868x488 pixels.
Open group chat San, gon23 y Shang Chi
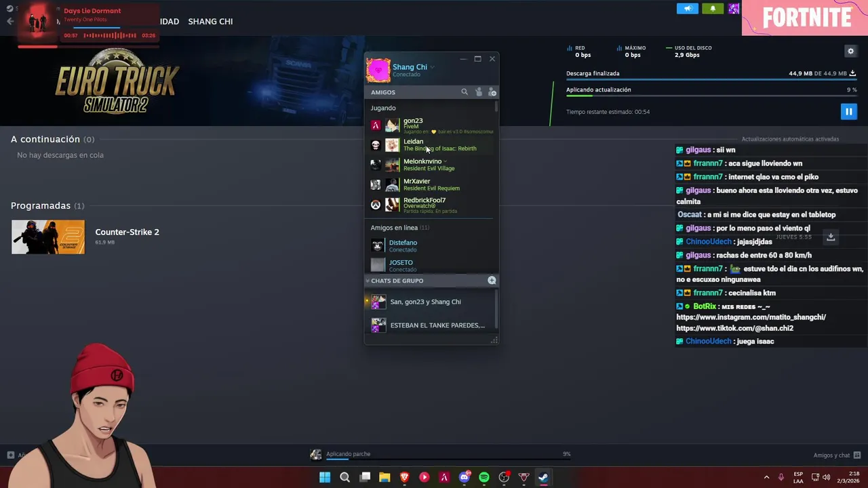(430, 302)
